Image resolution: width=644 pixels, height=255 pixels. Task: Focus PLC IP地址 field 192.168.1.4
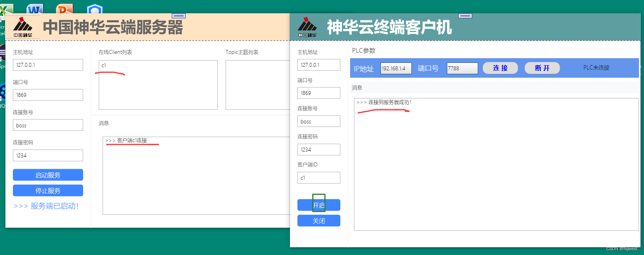396,68
